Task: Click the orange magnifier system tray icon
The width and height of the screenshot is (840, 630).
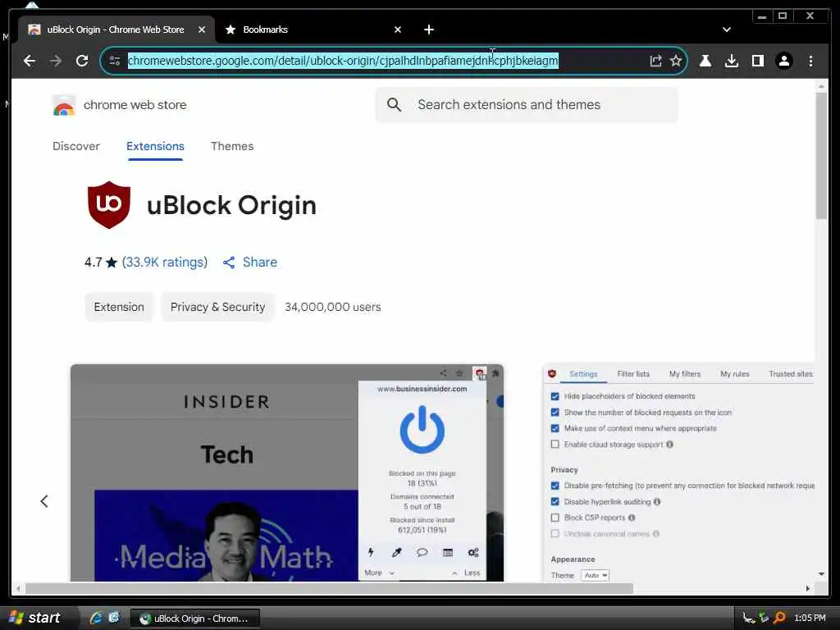Action: (x=780, y=618)
